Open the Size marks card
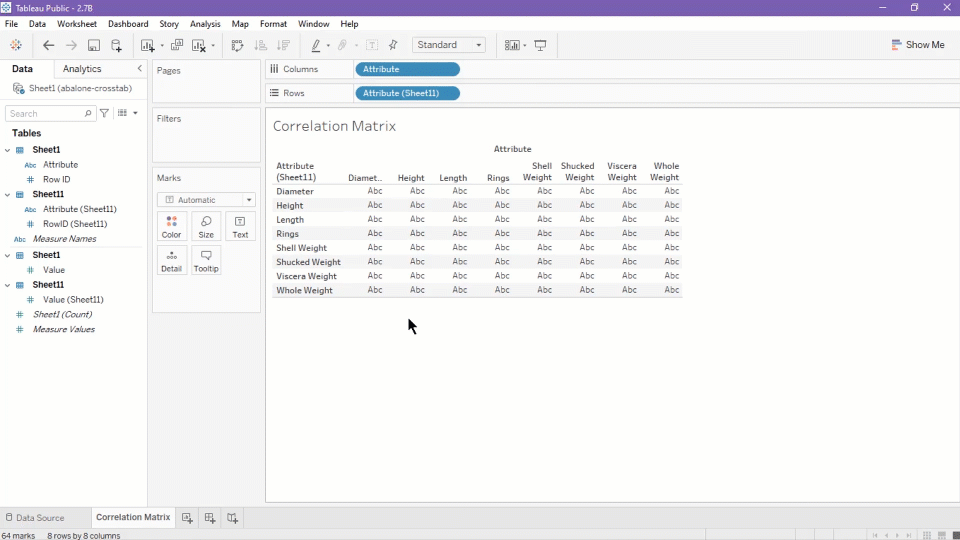Image resolution: width=960 pixels, height=540 pixels. click(206, 226)
